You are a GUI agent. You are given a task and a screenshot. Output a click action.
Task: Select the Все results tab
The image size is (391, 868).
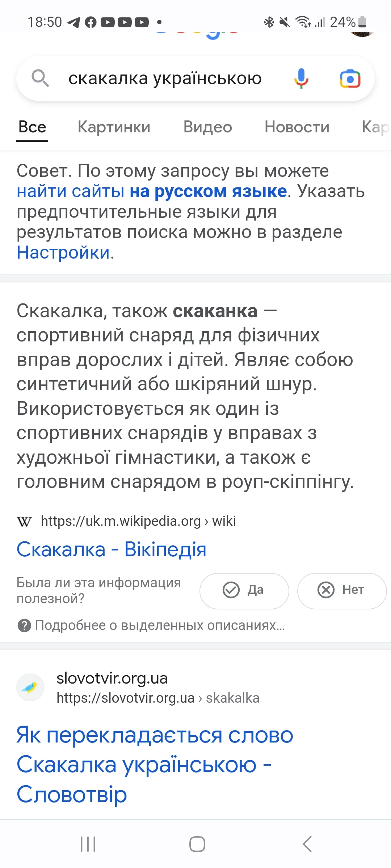point(32,127)
